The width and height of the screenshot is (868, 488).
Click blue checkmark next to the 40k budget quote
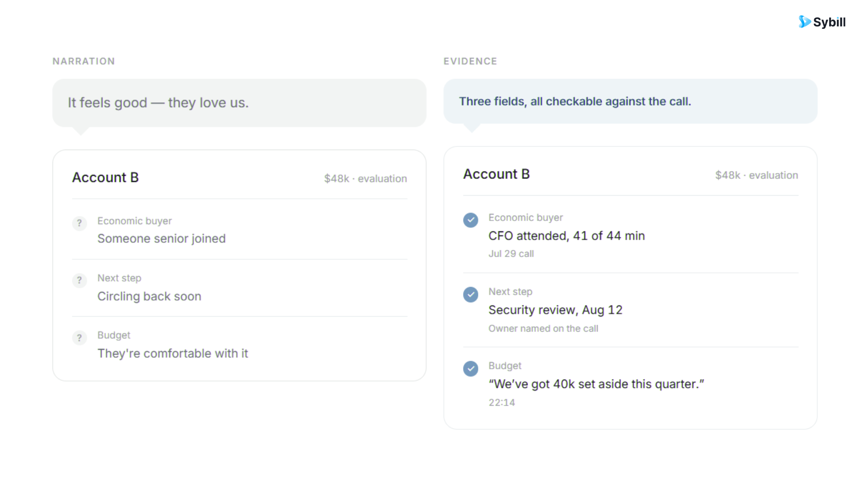[x=471, y=369]
